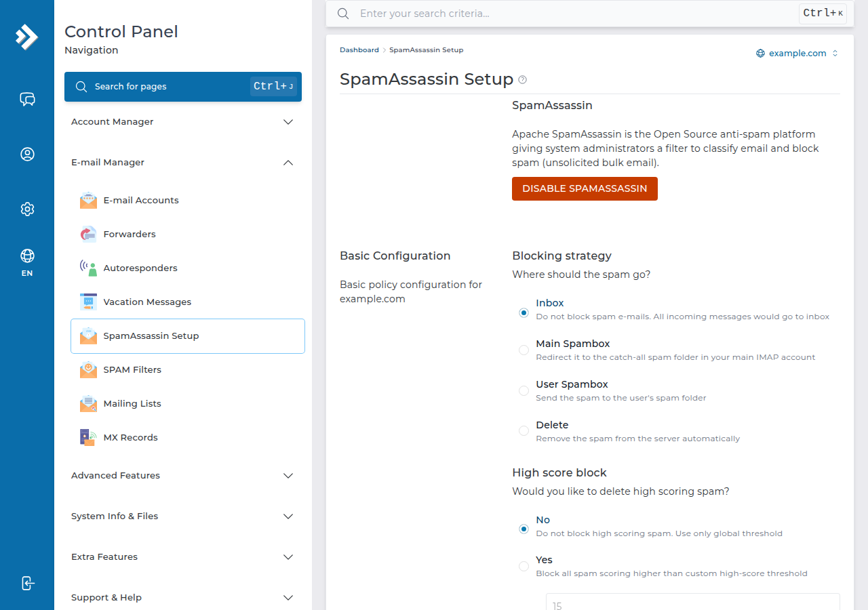The image size is (868, 610).
Task: Choose No for high score block
Action: coord(524,529)
